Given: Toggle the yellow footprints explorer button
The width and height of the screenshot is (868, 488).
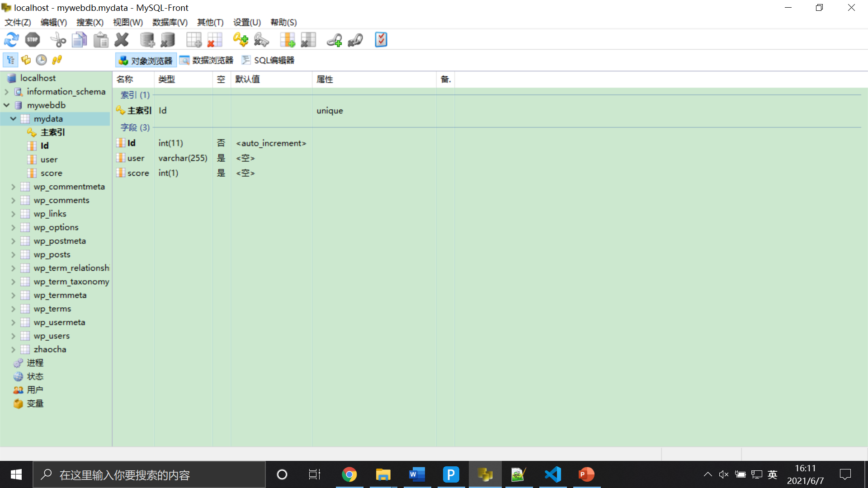Looking at the screenshot, I should [x=57, y=60].
